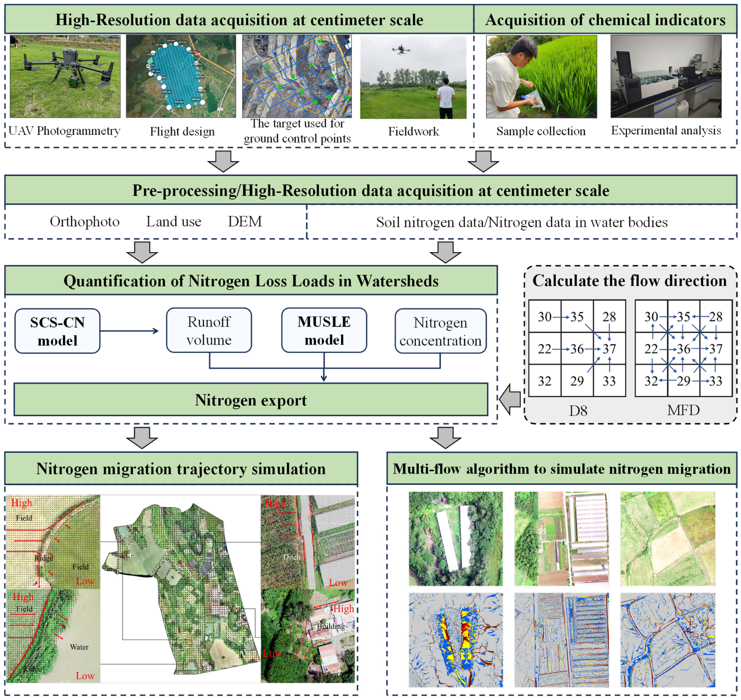Click the Multi-flow algorithm header
This screenshot has width=741, height=700.
coord(561,469)
